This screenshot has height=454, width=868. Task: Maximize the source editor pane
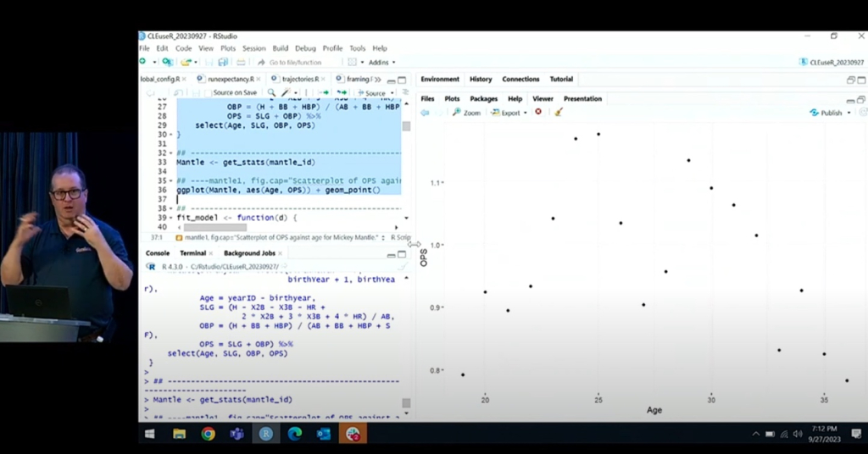403,80
